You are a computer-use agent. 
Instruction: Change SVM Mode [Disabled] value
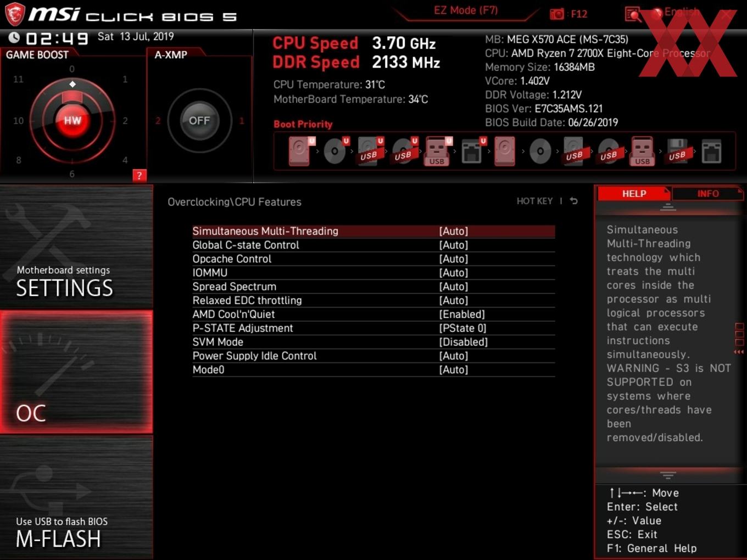[464, 341]
